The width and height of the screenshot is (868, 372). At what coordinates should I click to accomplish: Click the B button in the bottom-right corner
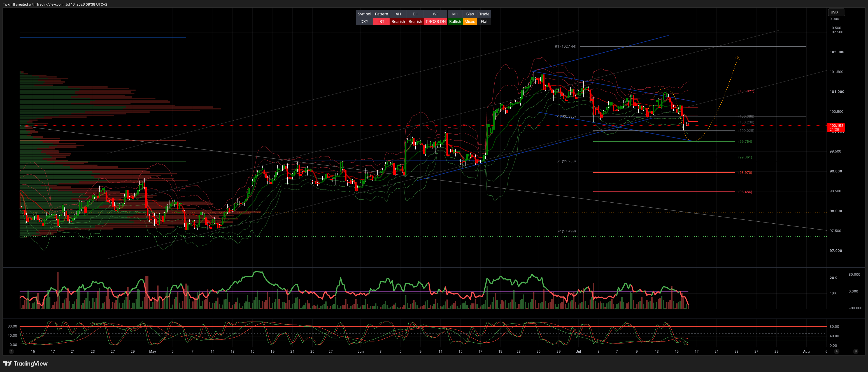(855, 351)
